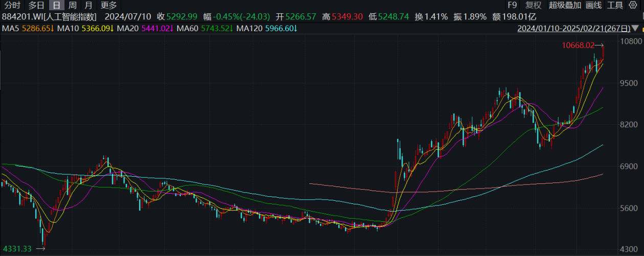644x256 pixels.
Task: Open 超级叠加 overlay option
Action: pos(565,6)
